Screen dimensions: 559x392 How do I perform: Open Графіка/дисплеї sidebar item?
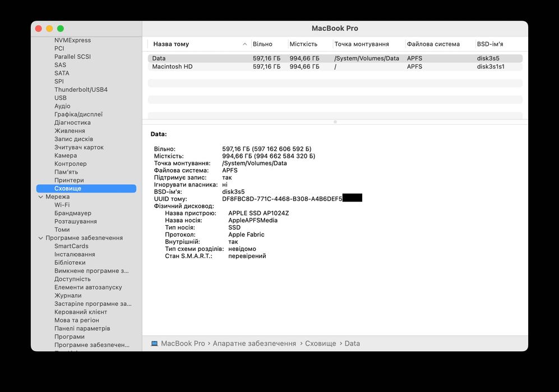point(78,114)
